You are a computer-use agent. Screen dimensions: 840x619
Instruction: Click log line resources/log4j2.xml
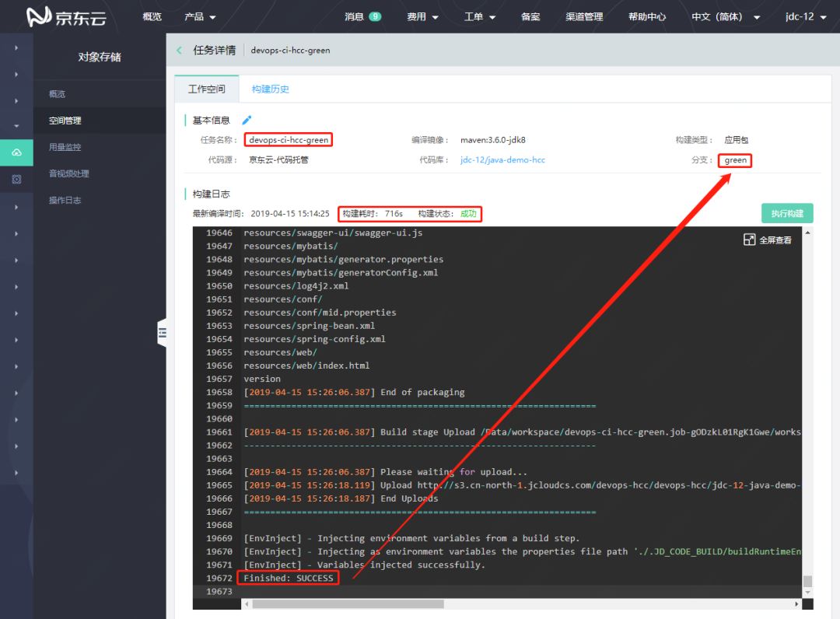tap(296, 286)
